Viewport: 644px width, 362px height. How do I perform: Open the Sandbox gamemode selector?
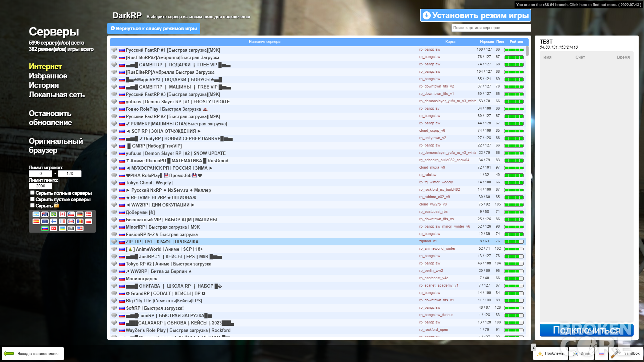coord(626,354)
